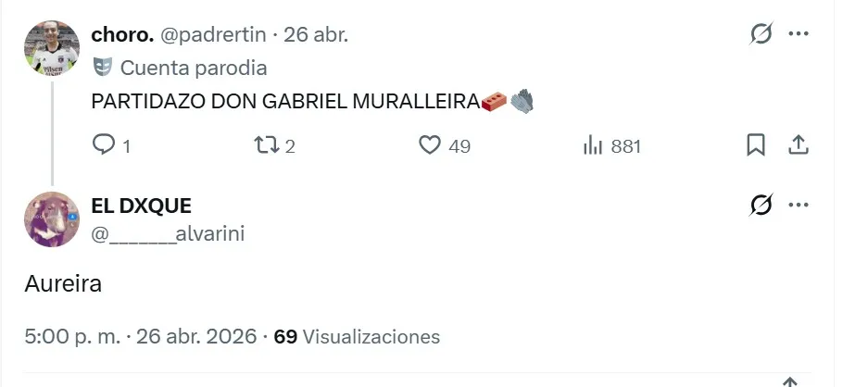The image size is (868, 387).
Task: Click the Cuenta parodia label
Action: [x=193, y=68]
